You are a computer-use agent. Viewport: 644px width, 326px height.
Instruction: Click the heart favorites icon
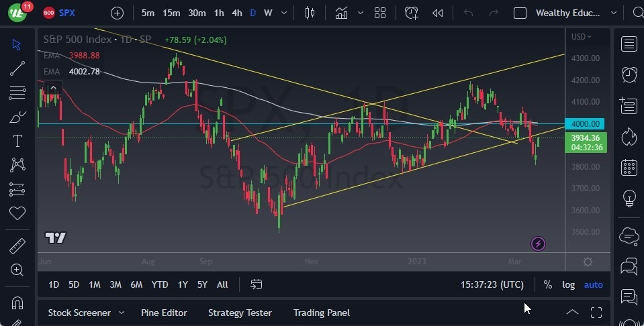tap(17, 213)
